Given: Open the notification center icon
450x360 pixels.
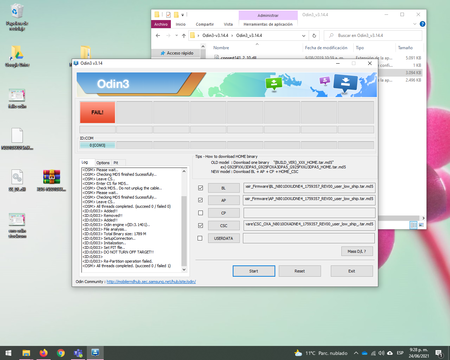Looking at the screenshot, I should [x=439, y=353].
